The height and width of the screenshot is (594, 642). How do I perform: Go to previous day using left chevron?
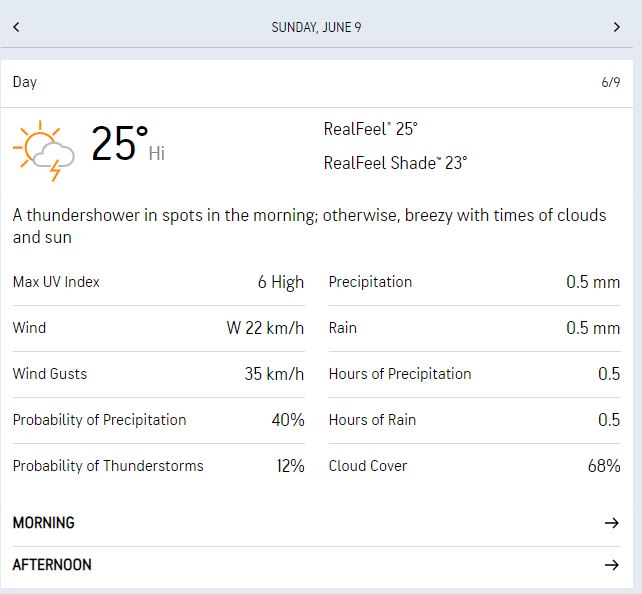pos(16,27)
